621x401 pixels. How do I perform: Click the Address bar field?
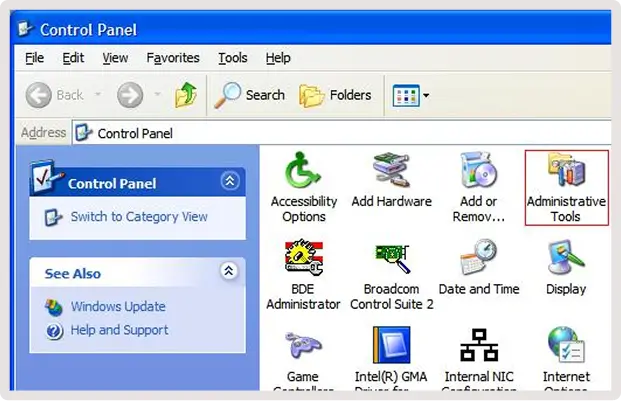[x=342, y=133]
